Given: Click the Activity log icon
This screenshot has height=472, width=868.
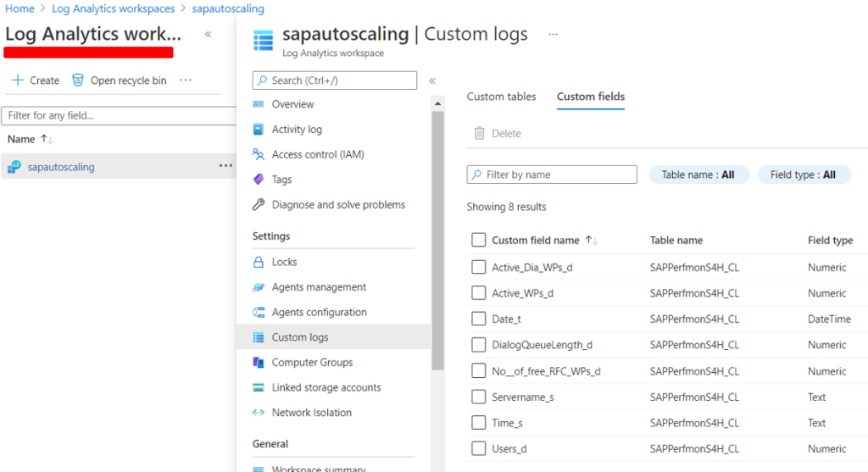Looking at the screenshot, I should 259,129.
